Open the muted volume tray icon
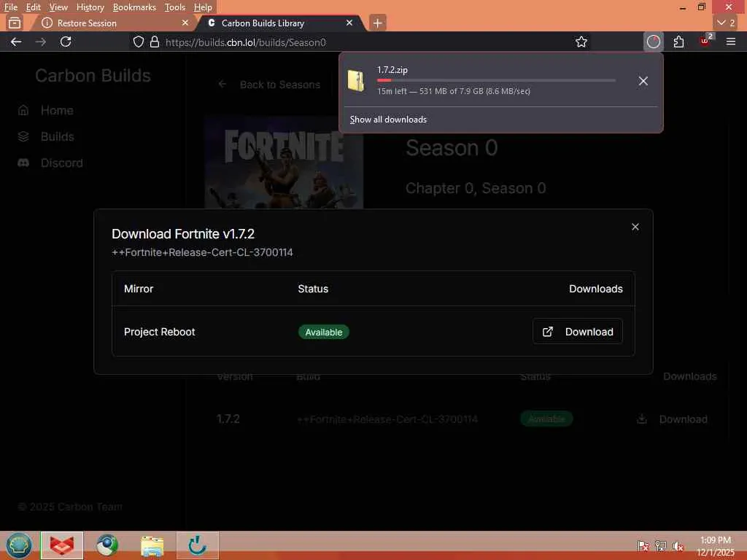The width and height of the screenshot is (747, 560). (x=678, y=546)
